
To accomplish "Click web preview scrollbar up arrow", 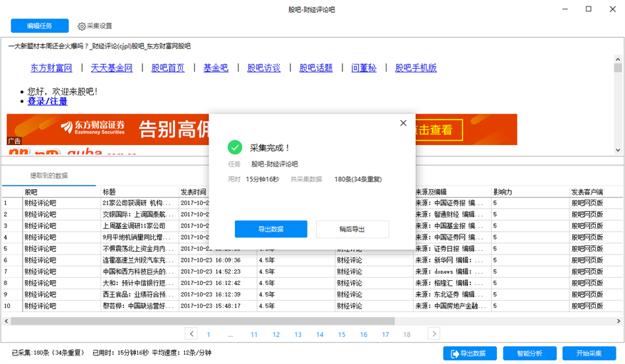I will pyautogui.click(x=618, y=59).
